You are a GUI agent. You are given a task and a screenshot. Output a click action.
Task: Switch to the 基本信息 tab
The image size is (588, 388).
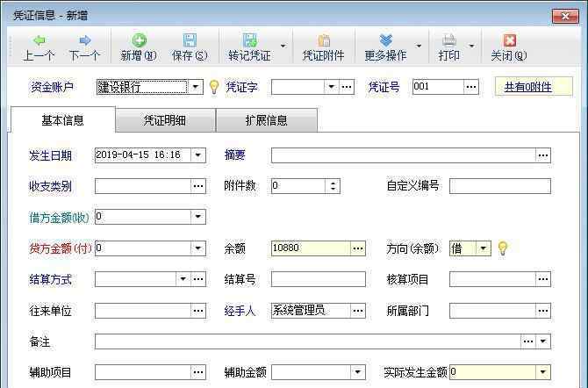click(62, 120)
